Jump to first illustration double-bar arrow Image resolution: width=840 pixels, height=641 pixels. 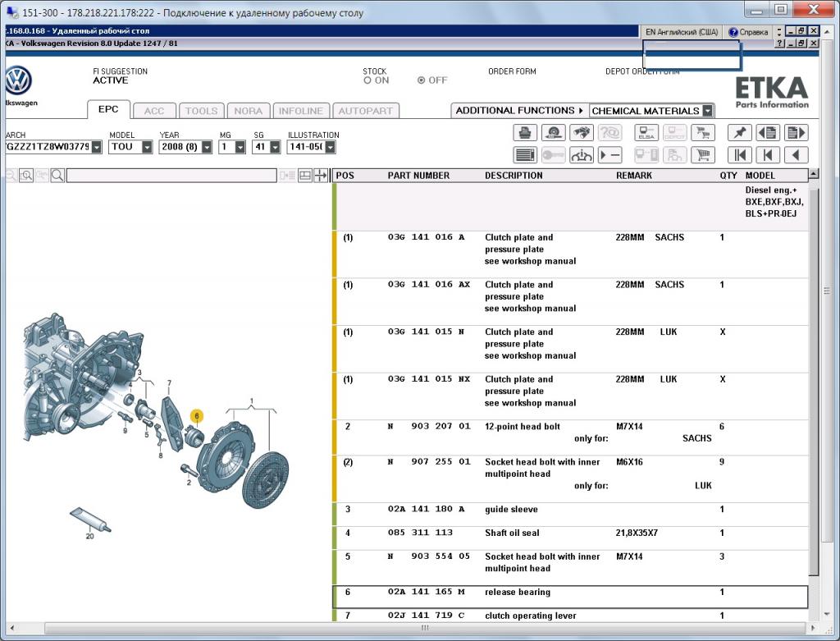[740, 155]
